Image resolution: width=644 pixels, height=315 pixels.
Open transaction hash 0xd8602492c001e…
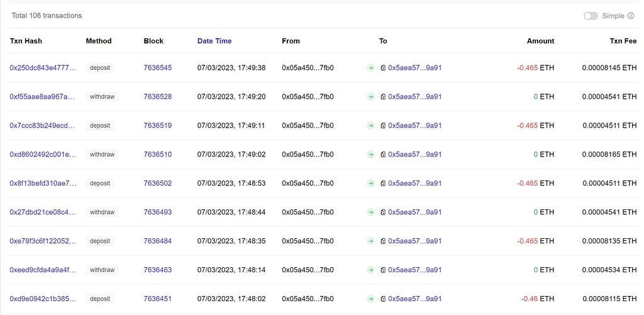pos(43,155)
